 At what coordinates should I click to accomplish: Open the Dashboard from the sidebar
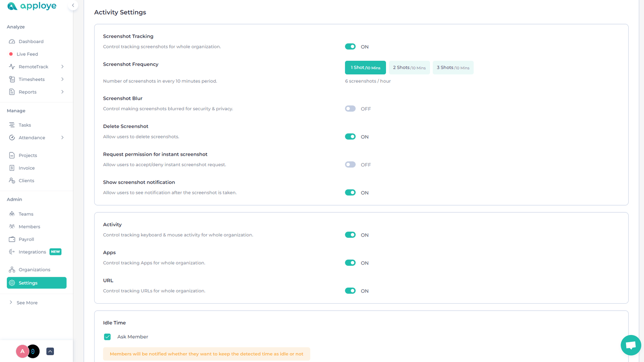[31, 41]
